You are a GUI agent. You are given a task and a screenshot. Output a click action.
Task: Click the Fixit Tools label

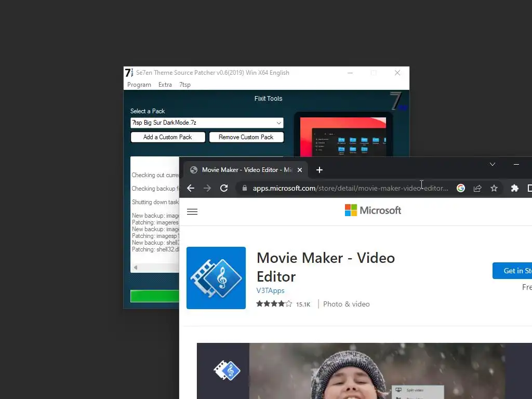[269, 98]
